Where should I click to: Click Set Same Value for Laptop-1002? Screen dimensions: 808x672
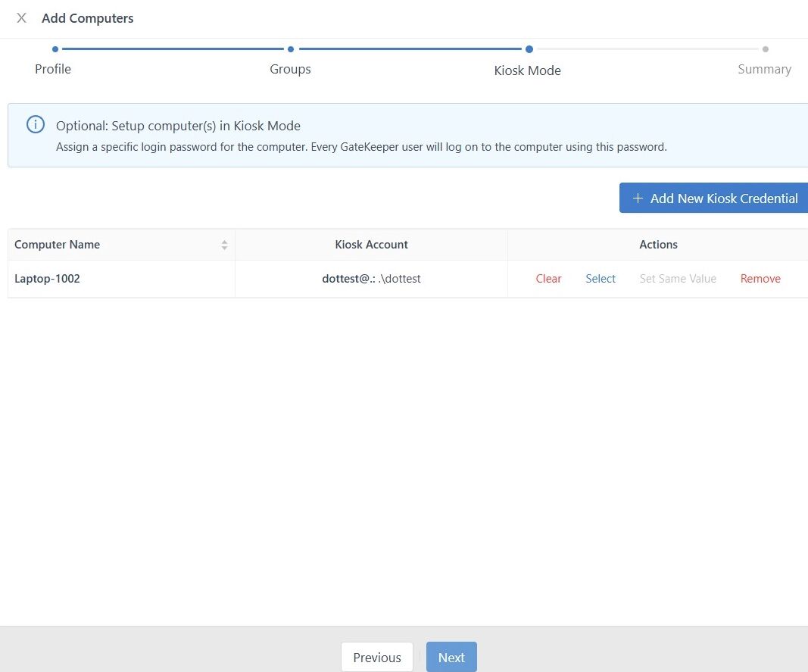[678, 279]
